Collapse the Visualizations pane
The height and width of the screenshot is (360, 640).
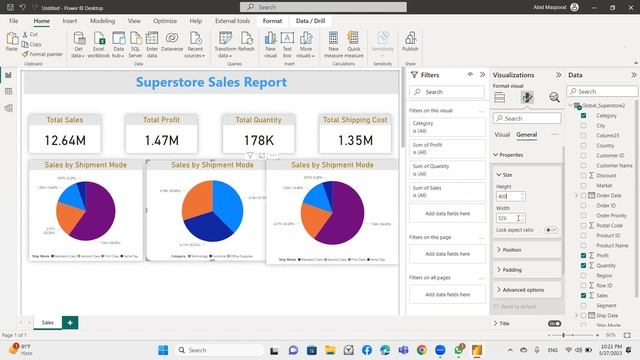pos(558,75)
